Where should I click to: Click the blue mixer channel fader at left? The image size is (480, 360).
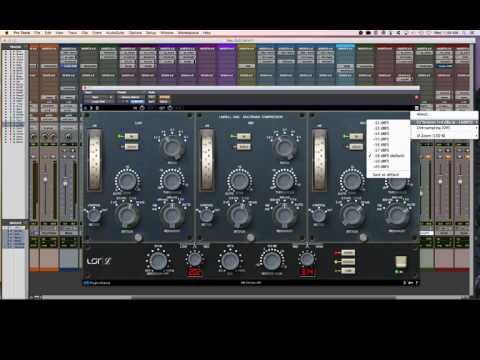66,184
